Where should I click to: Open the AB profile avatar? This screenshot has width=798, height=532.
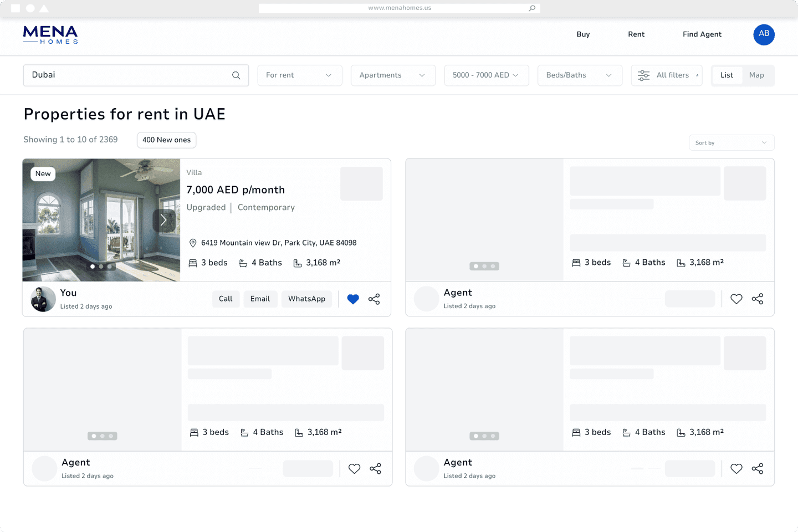coord(764,34)
